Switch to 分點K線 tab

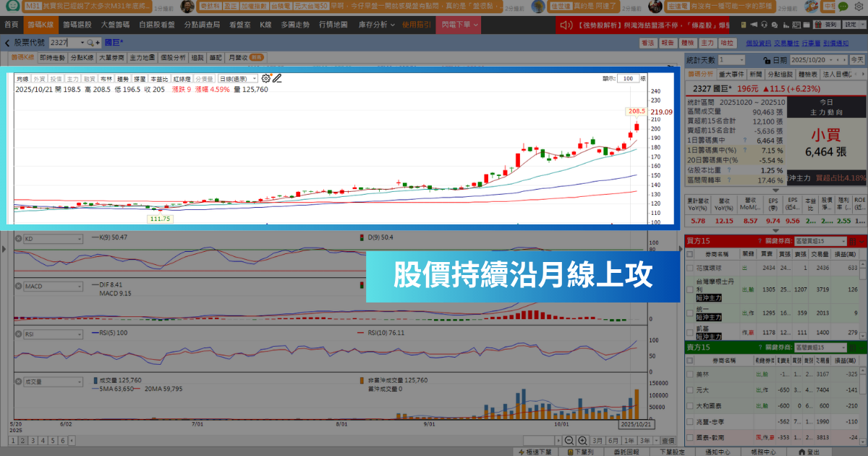82,56
